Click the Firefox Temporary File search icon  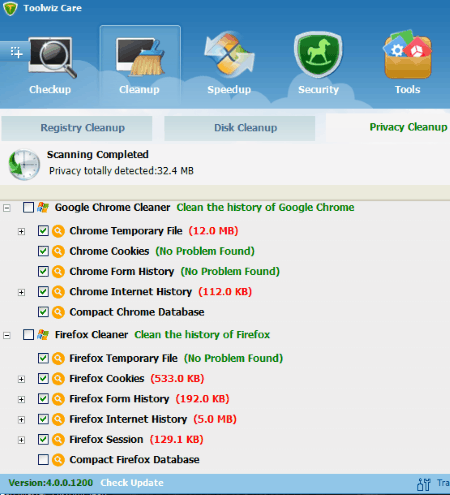[x=58, y=358]
